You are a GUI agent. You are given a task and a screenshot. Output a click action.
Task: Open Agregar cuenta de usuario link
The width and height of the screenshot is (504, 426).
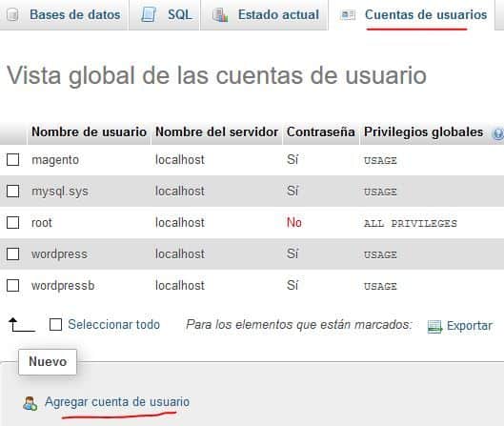click(117, 402)
